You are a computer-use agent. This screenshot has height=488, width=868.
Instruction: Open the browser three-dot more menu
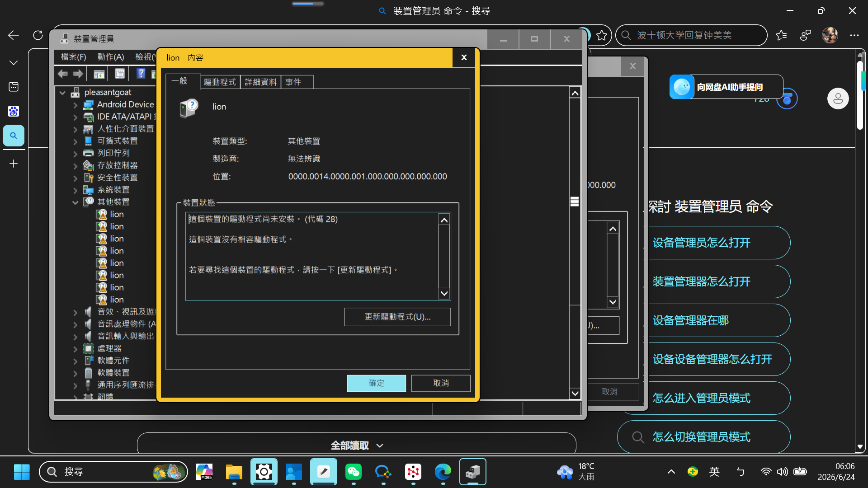[854, 35]
